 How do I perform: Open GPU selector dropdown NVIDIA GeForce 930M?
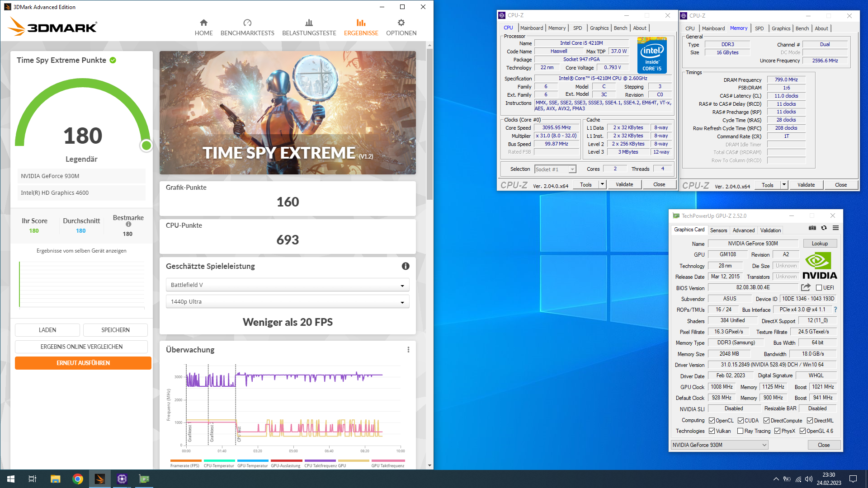(719, 445)
